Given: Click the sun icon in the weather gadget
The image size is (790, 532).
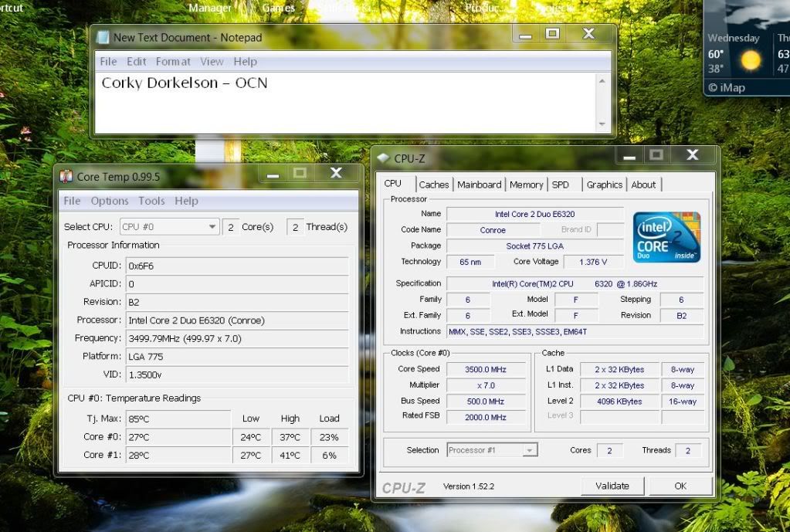Looking at the screenshot, I should click(750, 60).
